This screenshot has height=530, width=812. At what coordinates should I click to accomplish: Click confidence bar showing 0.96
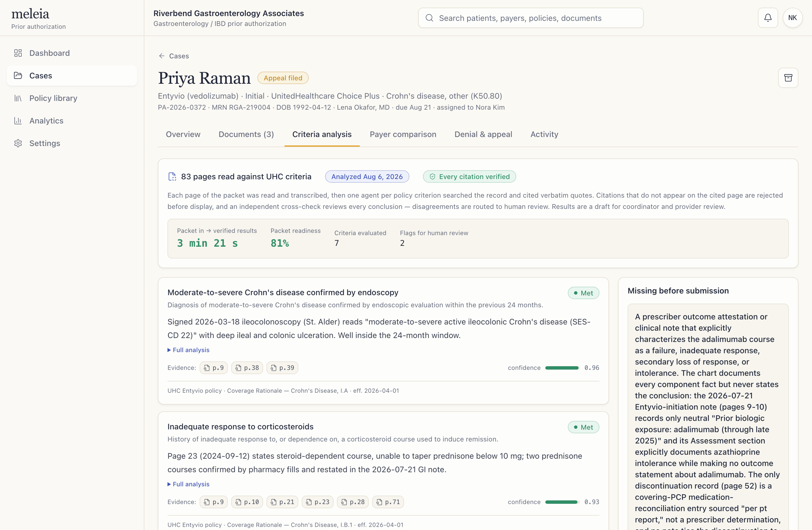[x=562, y=368]
